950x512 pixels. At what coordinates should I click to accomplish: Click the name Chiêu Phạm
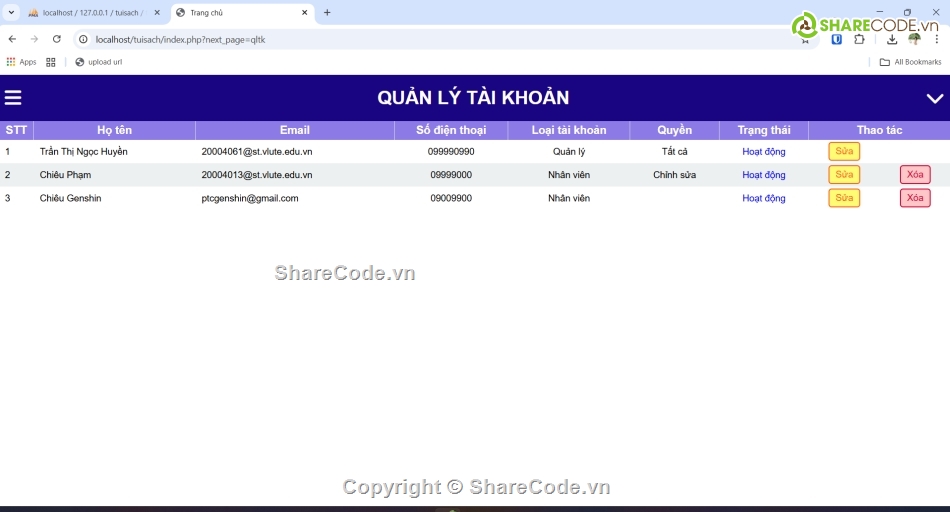[65, 175]
